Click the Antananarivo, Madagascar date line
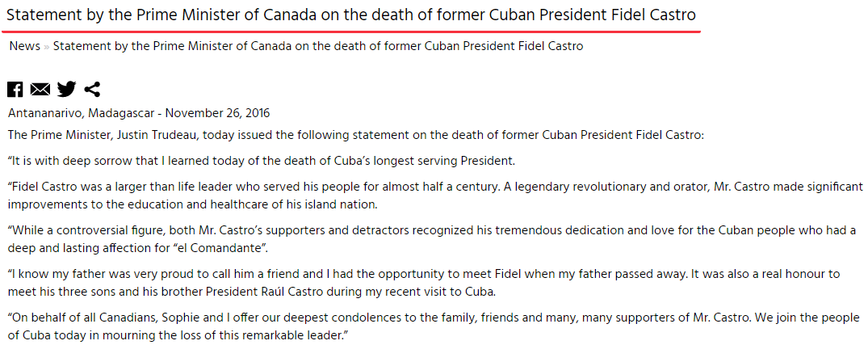Viewport: 868px width, 345px height. (x=139, y=113)
